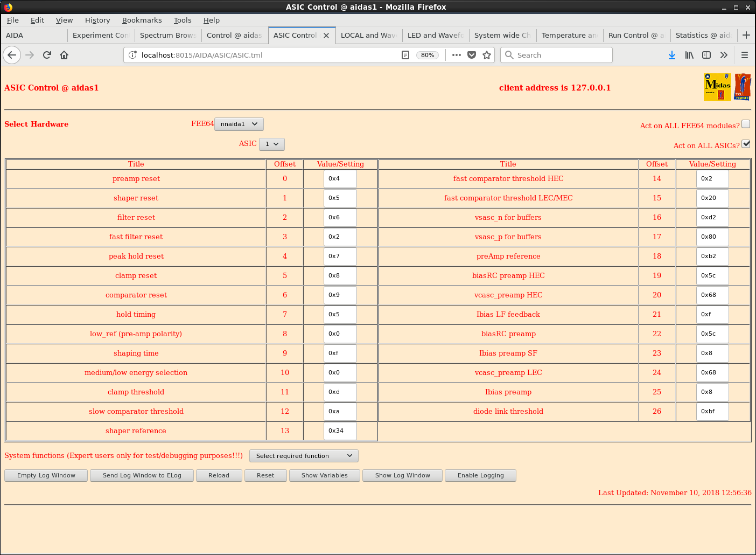The width and height of the screenshot is (756, 555).
Task: Open the ASIC number dropdown
Action: click(x=271, y=144)
